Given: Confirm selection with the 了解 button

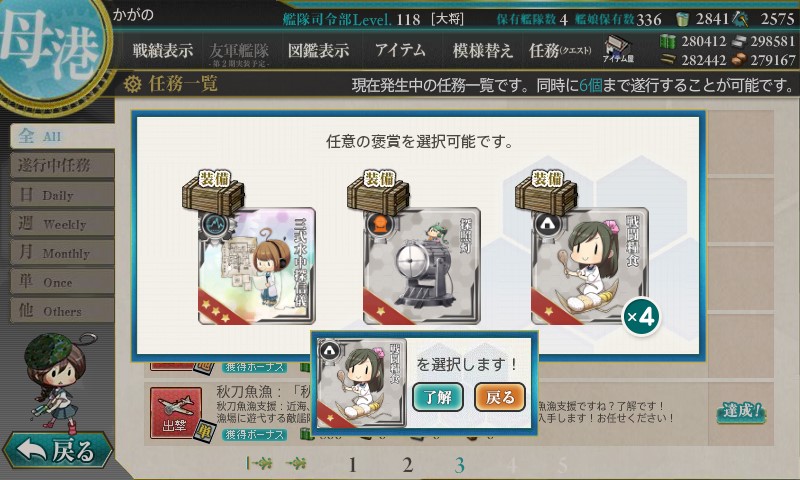Looking at the screenshot, I should point(438,397).
